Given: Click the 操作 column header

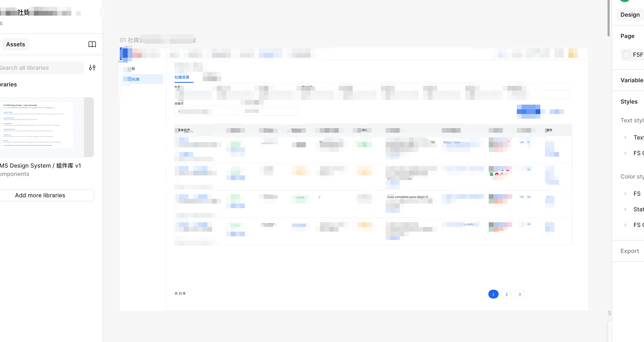Looking at the screenshot, I should (549, 130).
